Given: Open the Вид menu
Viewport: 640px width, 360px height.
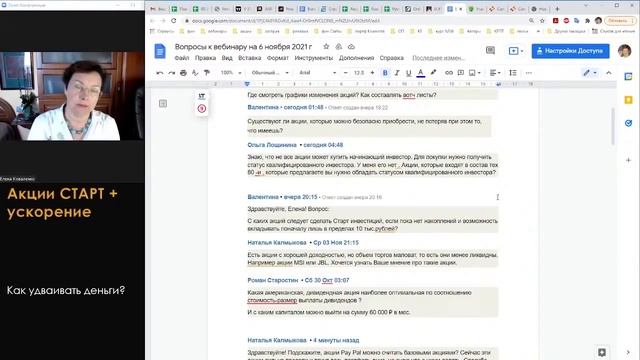Looking at the screenshot, I should (x=227, y=58).
